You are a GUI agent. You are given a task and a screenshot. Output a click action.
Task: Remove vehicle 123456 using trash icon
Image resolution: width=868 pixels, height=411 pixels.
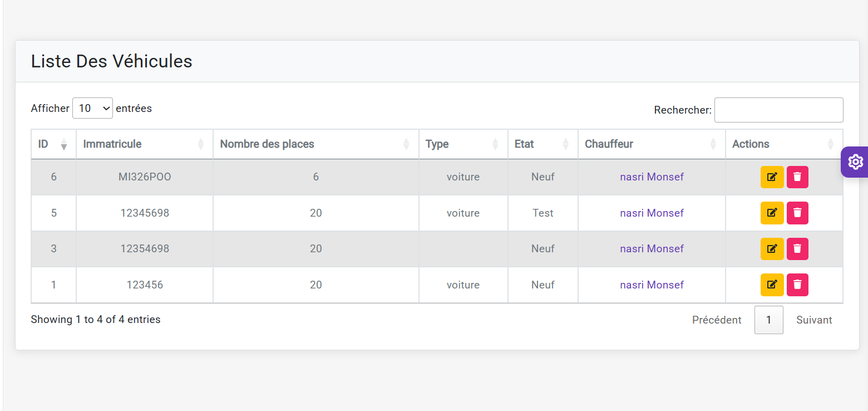point(797,285)
